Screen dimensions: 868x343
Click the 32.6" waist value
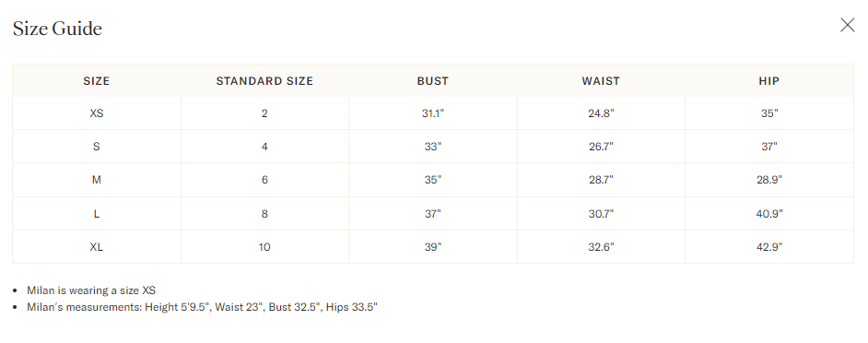pyautogui.click(x=601, y=247)
